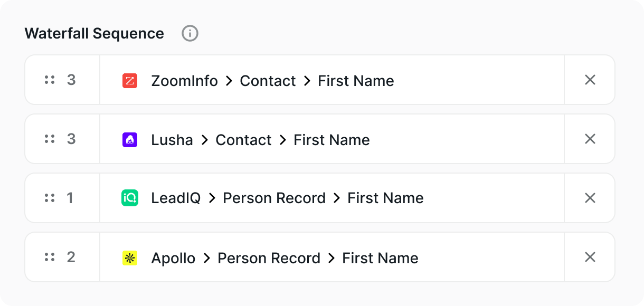
Task: Click priority number 2 on Apollo row
Action: pos(71,257)
